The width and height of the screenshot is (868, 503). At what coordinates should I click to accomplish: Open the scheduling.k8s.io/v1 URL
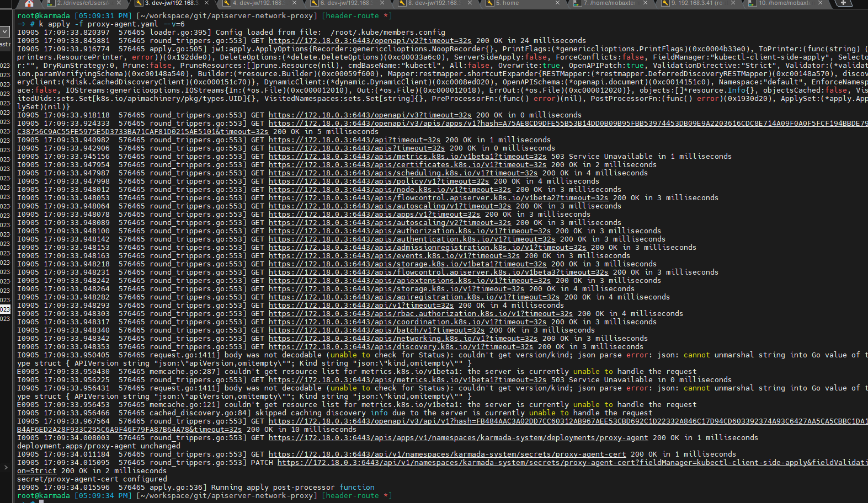[403, 173]
